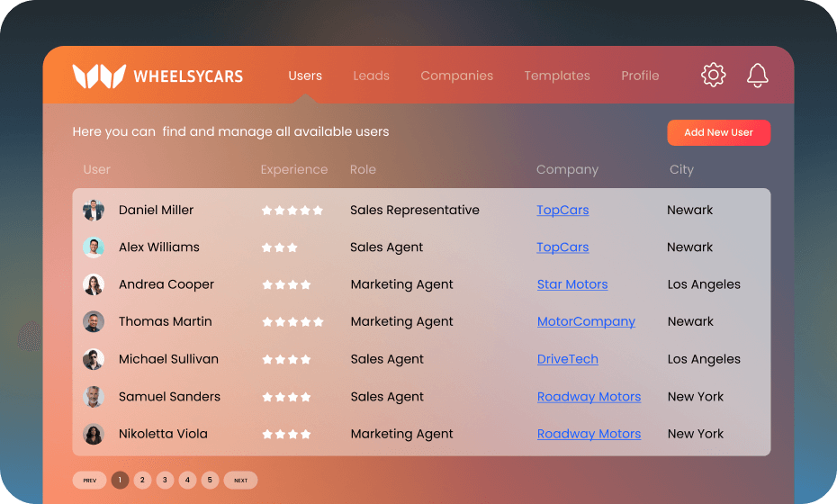Screen dimensions: 837x504
Task: Open the Companies tab
Action: point(456,76)
